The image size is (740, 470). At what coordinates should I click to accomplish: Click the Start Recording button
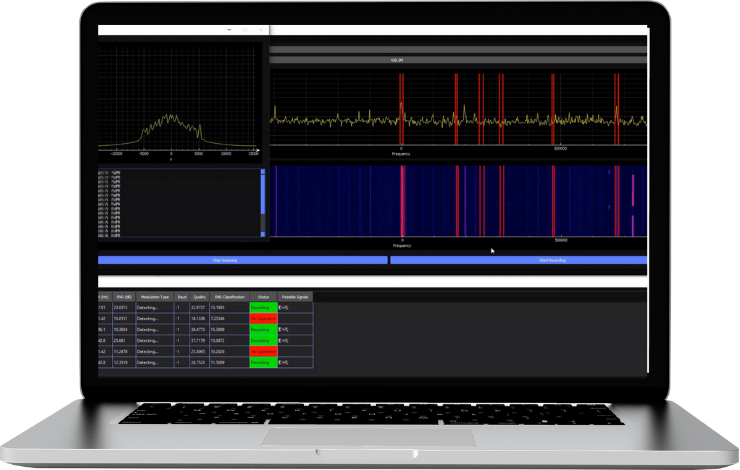click(518, 260)
